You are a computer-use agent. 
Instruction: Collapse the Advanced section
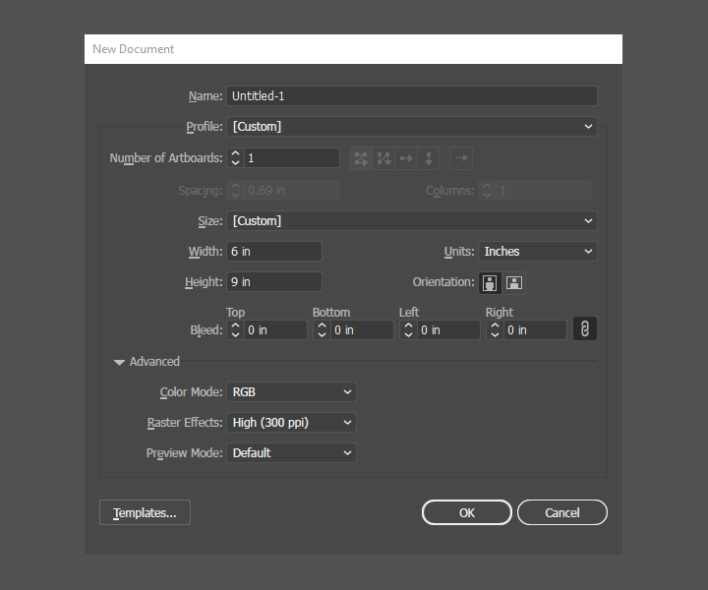point(121,362)
